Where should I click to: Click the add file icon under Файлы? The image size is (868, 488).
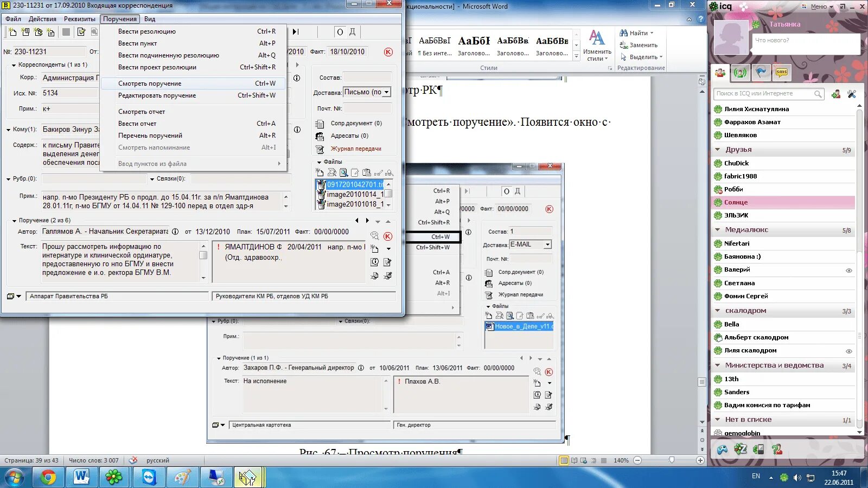pyautogui.click(x=320, y=172)
